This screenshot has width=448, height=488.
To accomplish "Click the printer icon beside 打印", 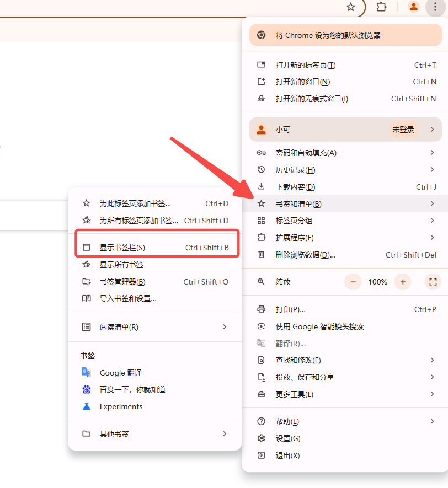I will pyautogui.click(x=261, y=309).
